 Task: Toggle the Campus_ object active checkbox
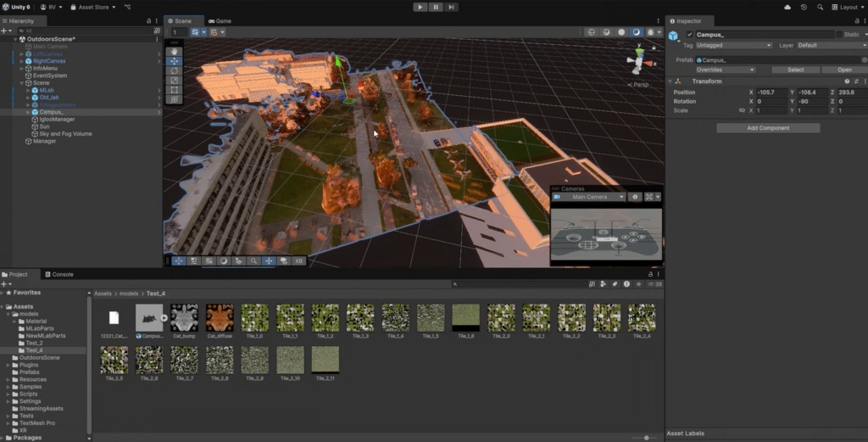pos(689,35)
